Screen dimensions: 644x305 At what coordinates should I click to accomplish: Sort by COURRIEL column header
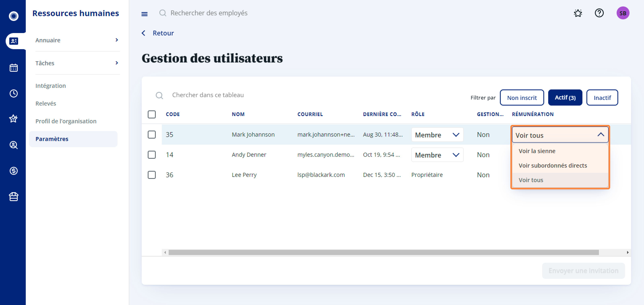pos(310,114)
